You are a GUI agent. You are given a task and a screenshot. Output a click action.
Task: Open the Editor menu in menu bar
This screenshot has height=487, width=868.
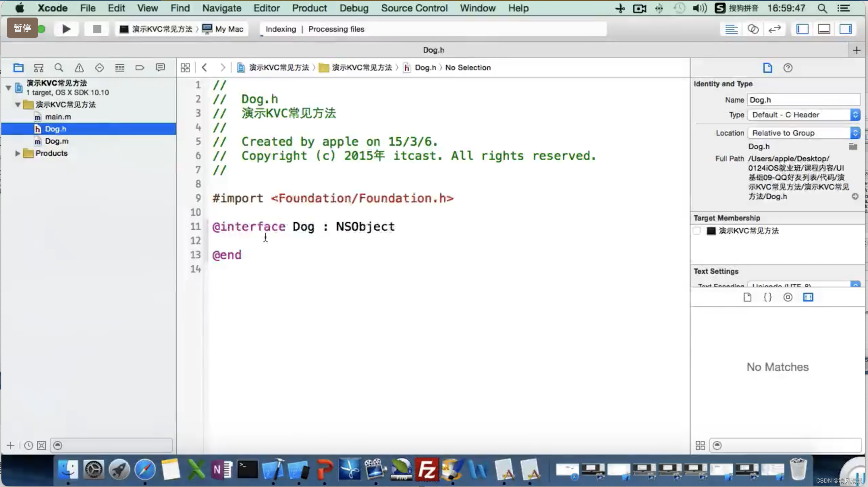click(x=266, y=8)
